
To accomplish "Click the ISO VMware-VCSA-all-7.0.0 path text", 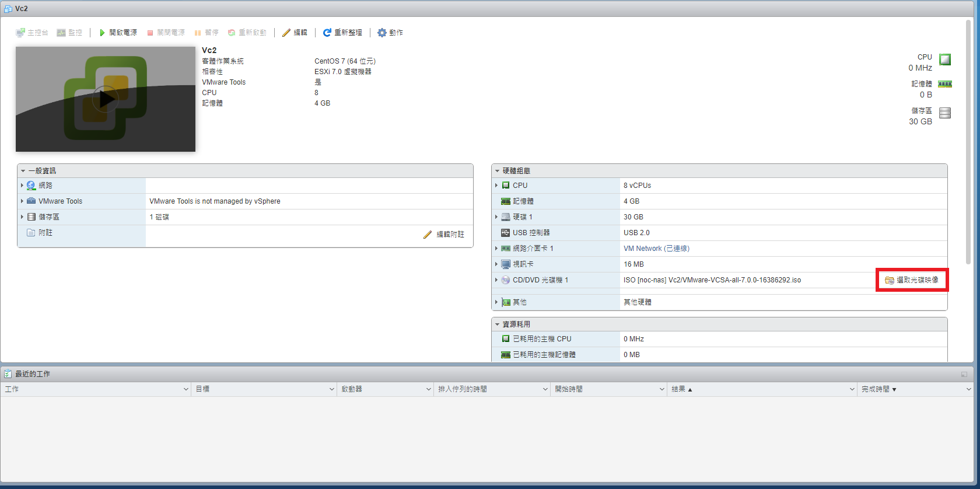I will click(x=712, y=280).
